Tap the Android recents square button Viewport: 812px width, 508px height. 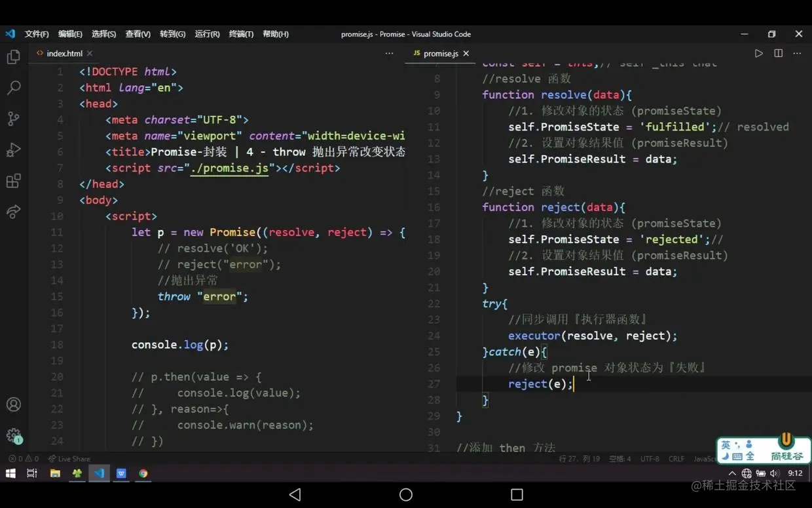(x=517, y=494)
